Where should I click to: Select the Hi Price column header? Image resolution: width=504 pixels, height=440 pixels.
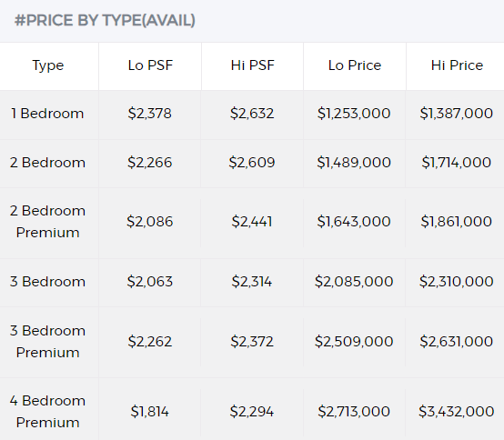(457, 65)
